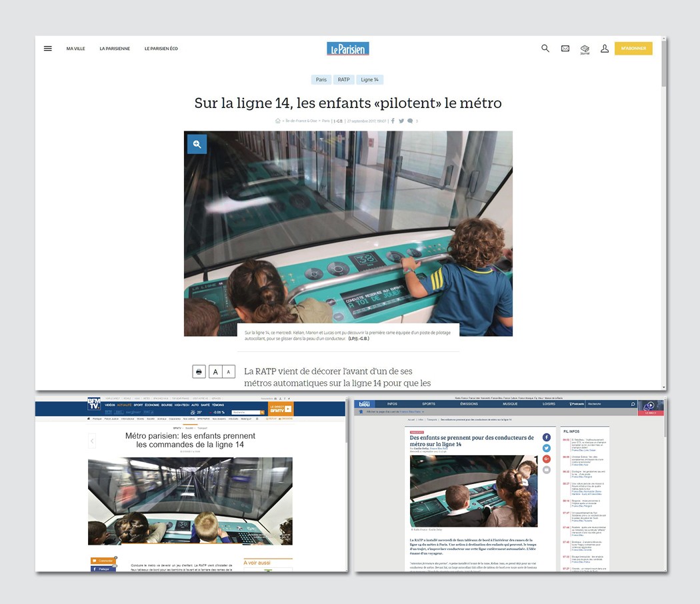Viewport: 700px width, 604px height.
Task: Click the search magnifier on Le Parisien
Action: [x=545, y=49]
